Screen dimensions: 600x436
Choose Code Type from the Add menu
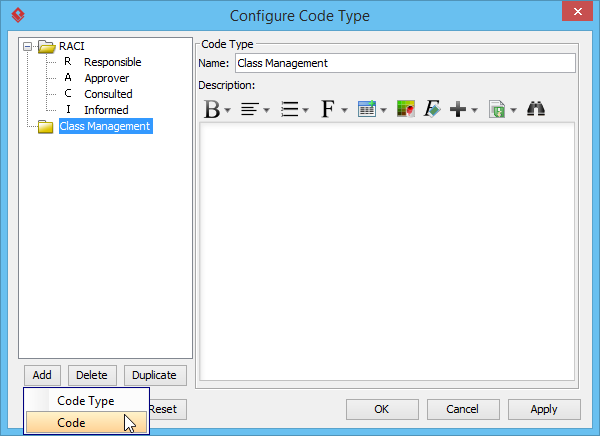(x=86, y=401)
